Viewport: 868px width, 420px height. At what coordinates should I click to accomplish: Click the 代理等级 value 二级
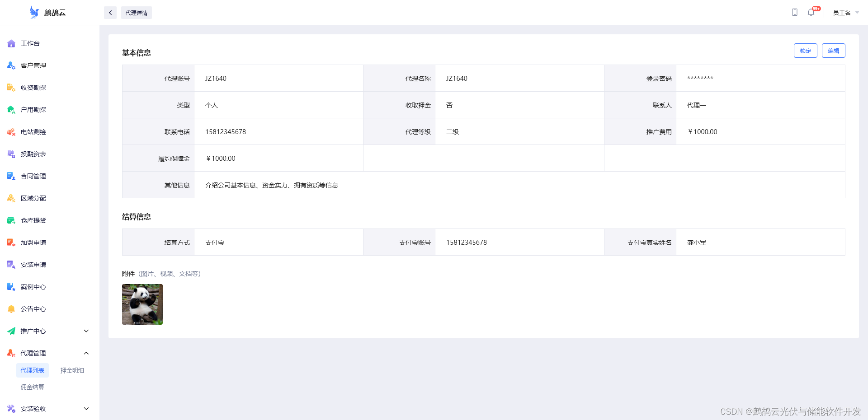pyautogui.click(x=453, y=132)
